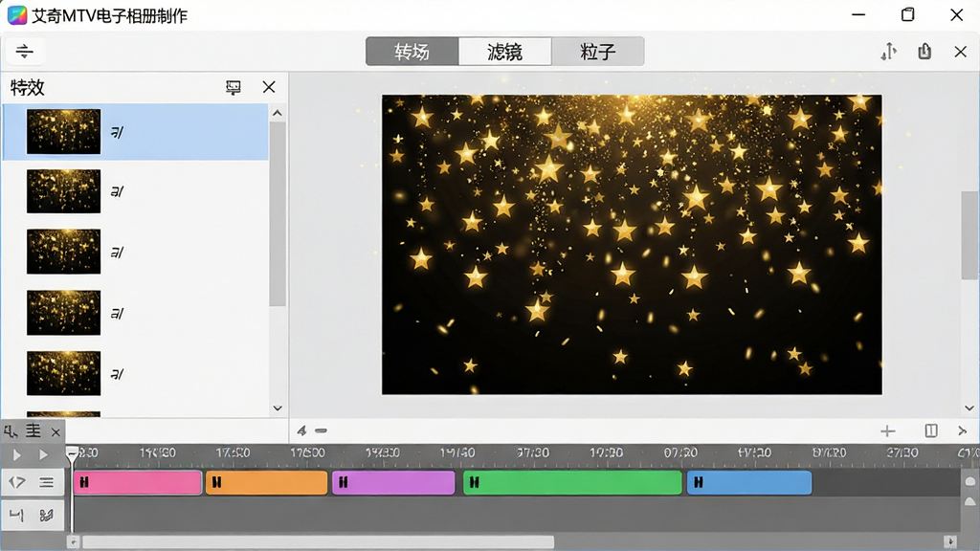Screen dimensions: 980x551
Task: Click the second play button on the timeline
Action: [43, 454]
